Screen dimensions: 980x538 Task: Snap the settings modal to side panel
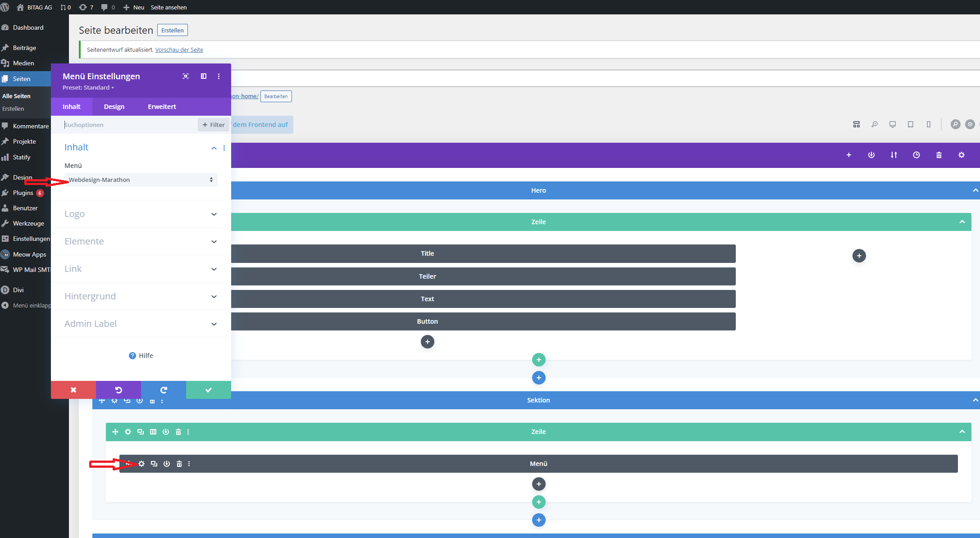(x=203, y=76)
